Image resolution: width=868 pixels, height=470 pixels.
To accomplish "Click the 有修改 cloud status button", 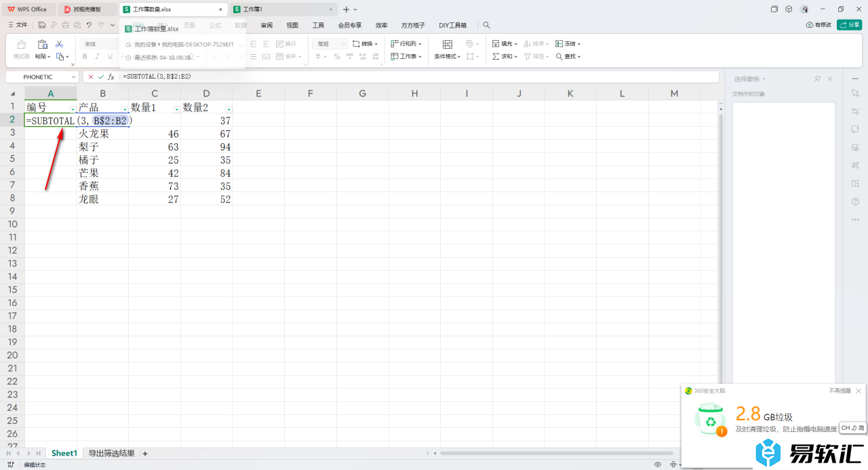I will 818,25.
